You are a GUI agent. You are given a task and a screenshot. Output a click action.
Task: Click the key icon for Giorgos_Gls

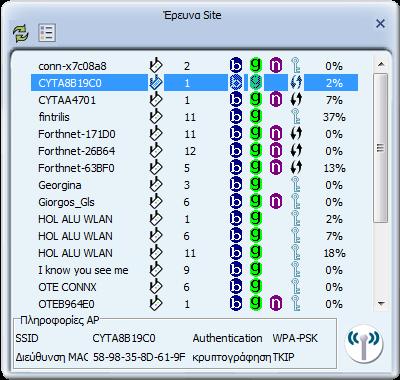tap(295, 201)
